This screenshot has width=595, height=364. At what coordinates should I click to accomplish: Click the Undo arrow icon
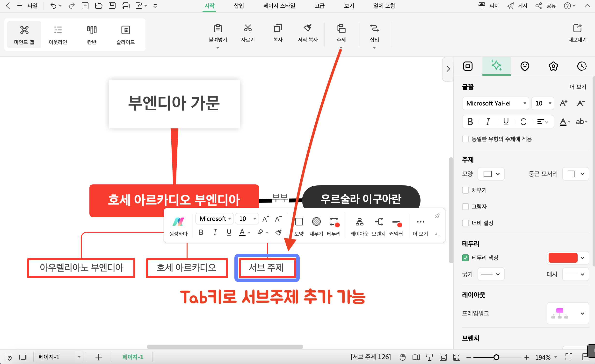(x=53, y=6)
